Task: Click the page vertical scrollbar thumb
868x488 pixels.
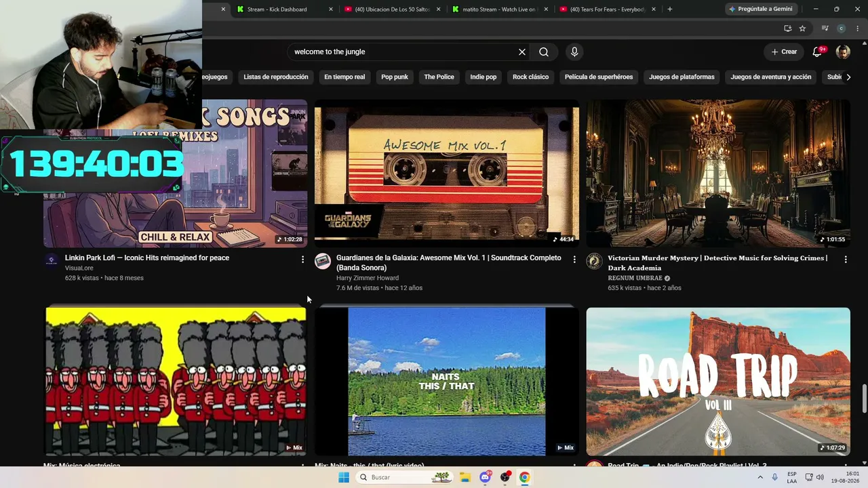Action: 864,397
